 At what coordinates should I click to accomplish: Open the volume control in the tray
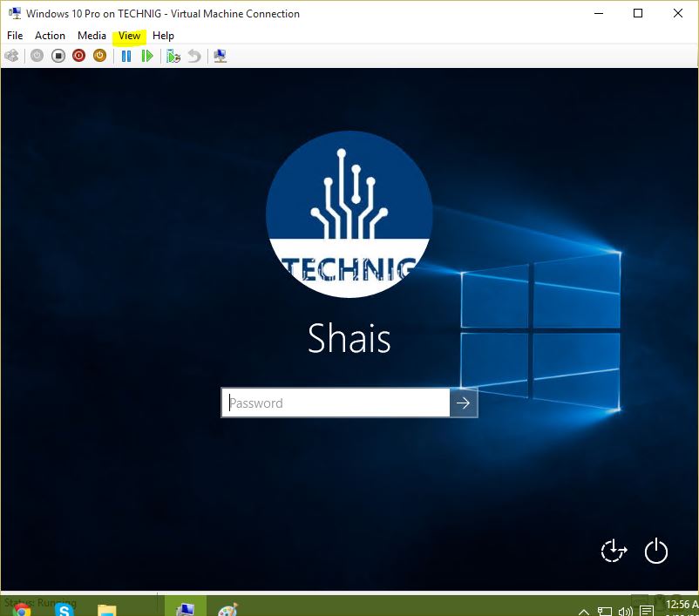[626, 612]
